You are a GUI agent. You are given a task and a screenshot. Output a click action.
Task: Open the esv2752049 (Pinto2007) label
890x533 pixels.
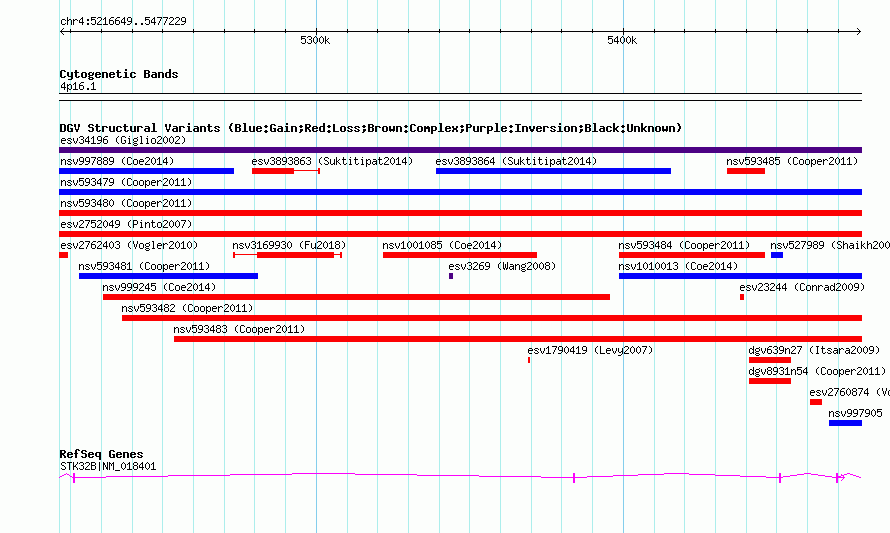[x=126, y=224]
